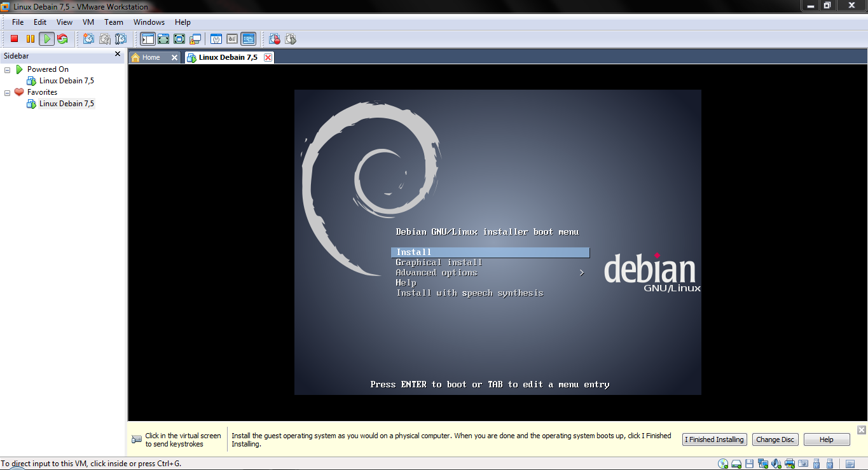The height and width of the screenshot is (470, 868).
Task: Click the green Power On play icon
Action: (46, 39)
